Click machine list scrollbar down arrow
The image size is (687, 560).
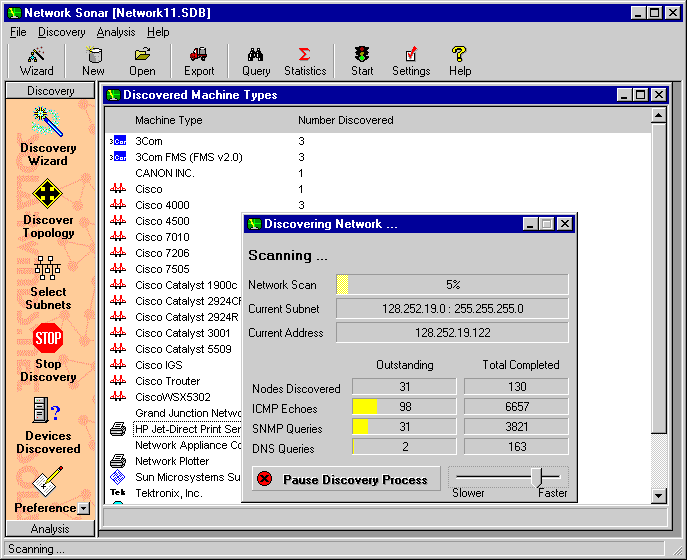(659, 496)
